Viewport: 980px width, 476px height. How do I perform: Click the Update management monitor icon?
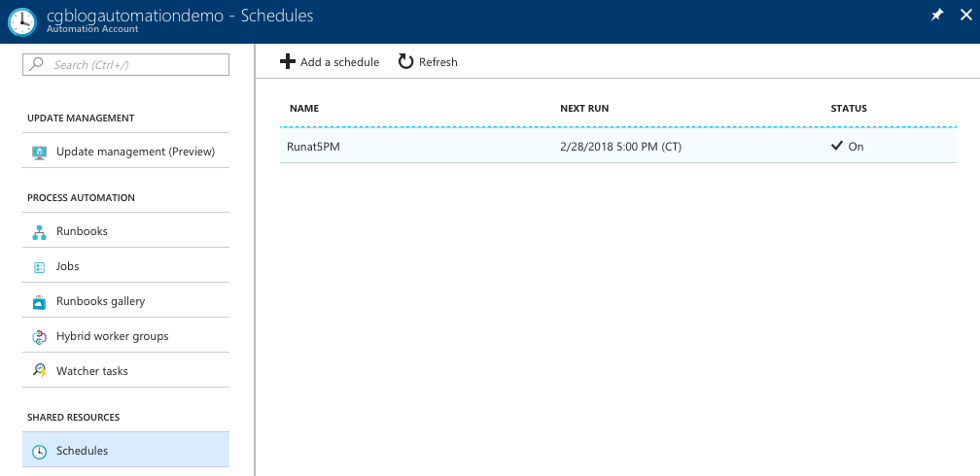point(39,152)
